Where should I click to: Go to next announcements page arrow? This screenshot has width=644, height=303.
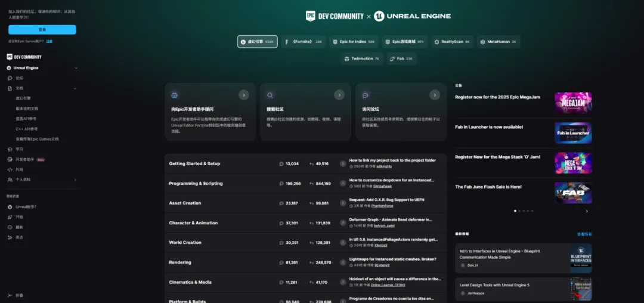click(587, 211)
